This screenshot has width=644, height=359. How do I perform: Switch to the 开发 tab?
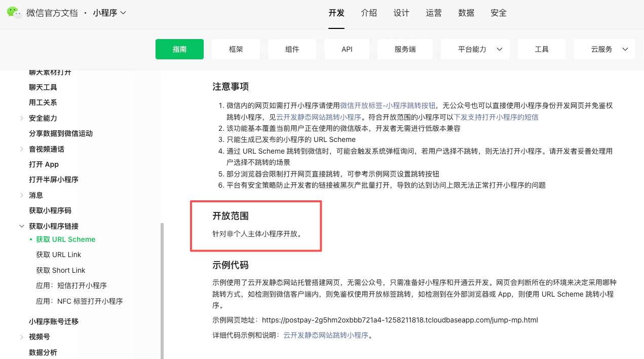(x=336, y=13)
